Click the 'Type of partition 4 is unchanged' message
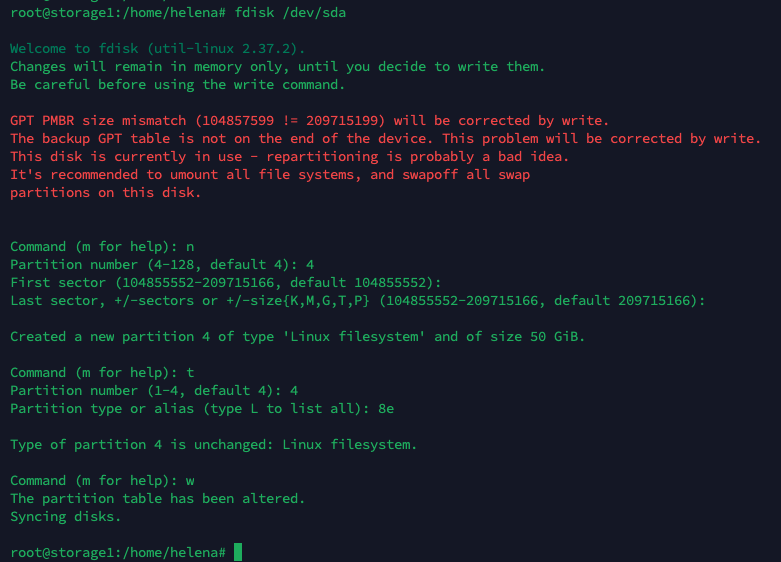Viewport: 781px width, 562px height. [x=213, y=444]
